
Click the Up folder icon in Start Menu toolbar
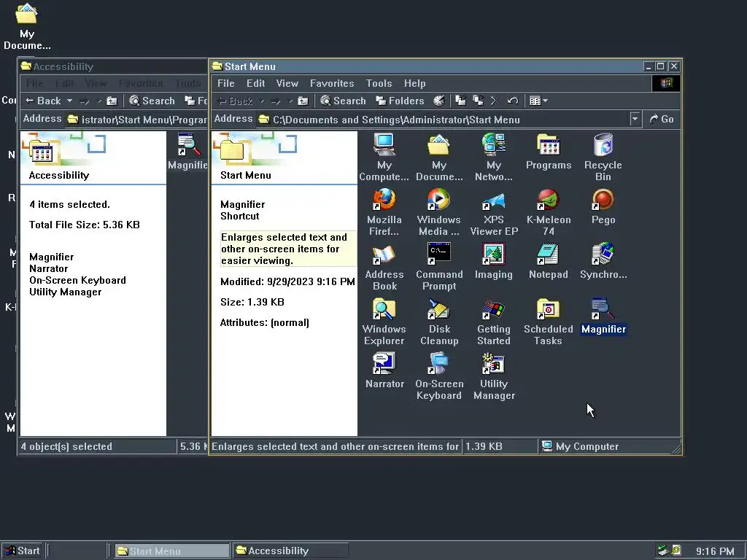tap(303, 101)
